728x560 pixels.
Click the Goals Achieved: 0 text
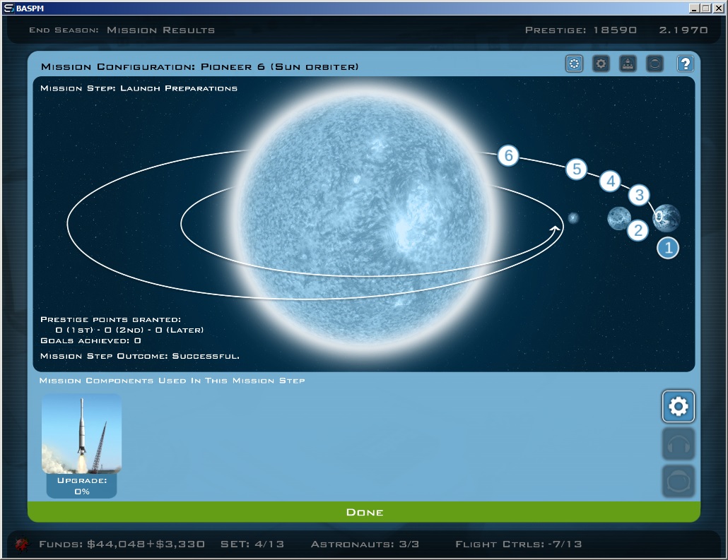[x=90, y=340]
